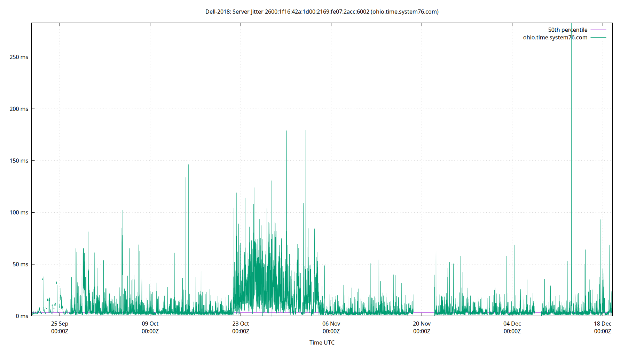Click the tallest spike in mid-December

571,139
